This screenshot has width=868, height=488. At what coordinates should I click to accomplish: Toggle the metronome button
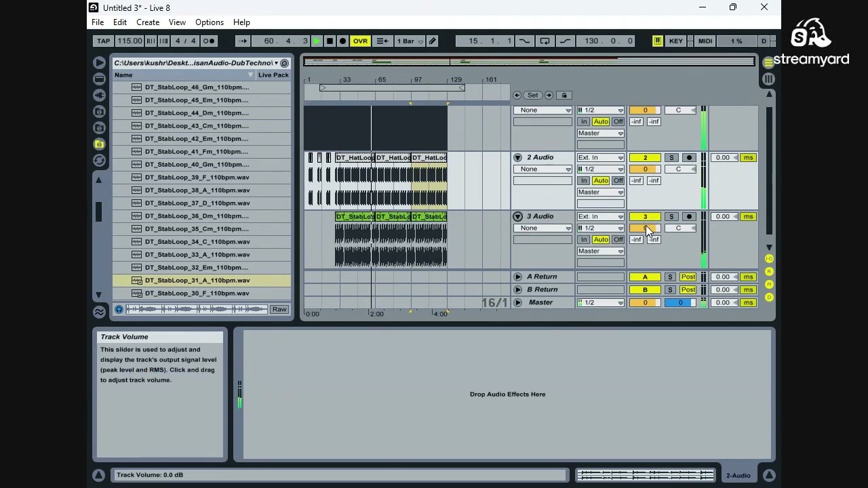210,41
